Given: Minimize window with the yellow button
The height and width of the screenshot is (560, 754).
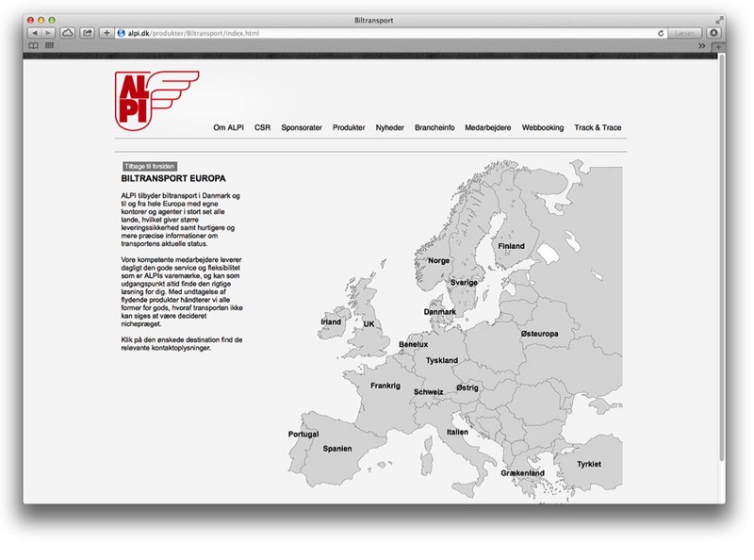Looking at the screenshot, I should click(41, 20).
